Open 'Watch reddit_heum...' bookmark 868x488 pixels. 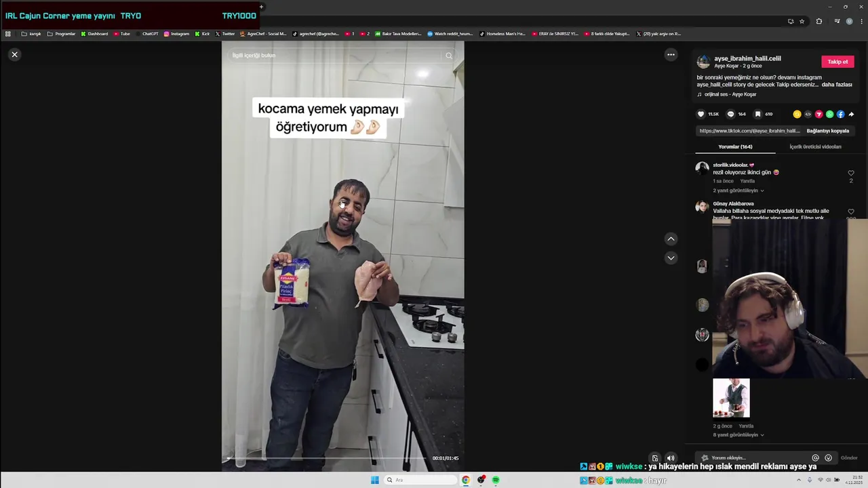[450, 34]
